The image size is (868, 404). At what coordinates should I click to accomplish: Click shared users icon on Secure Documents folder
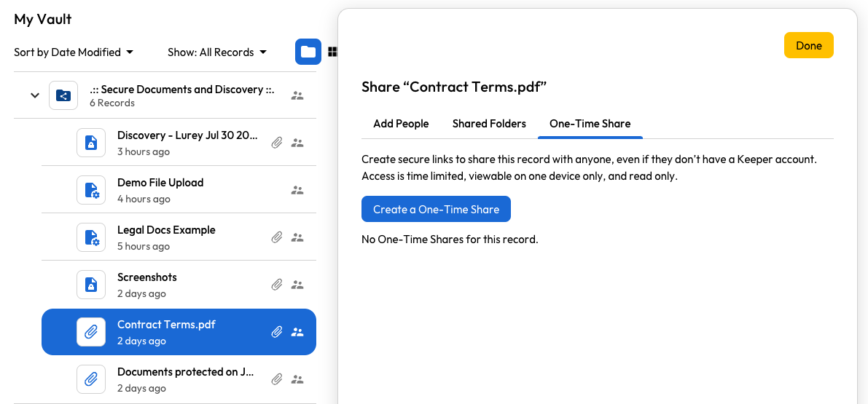[x=297, y=95]
